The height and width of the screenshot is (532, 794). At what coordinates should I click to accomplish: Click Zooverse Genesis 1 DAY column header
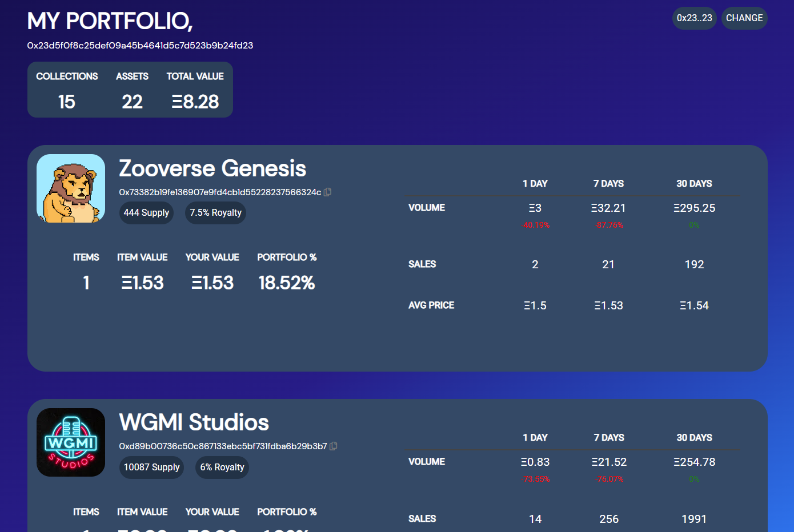click(x=535, y=184)
